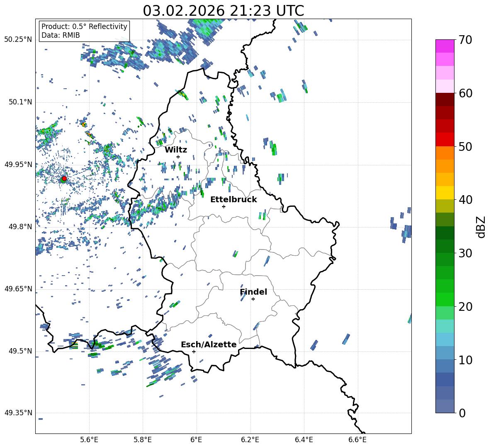Click the 6.4°E longitude label
The height and width of the screenshot is (448, 491).
click(x=304, y=440)
